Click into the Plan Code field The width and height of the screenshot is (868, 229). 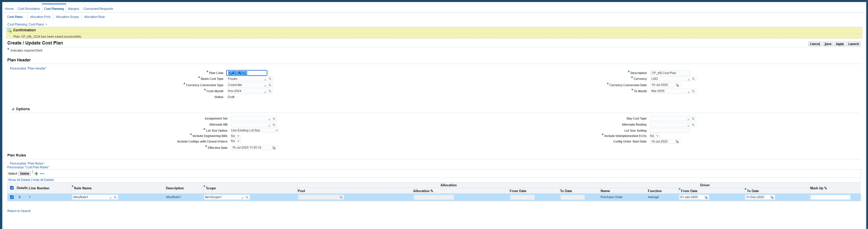(247, 73)
